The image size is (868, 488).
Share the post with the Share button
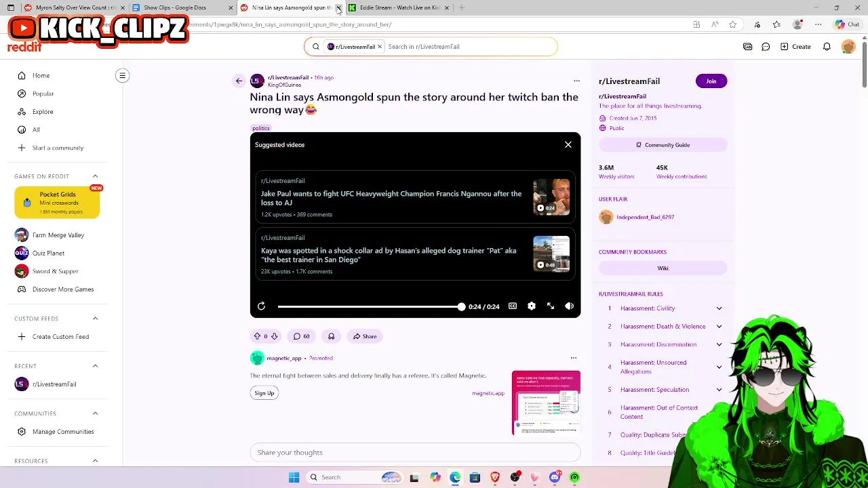point(365,336)
